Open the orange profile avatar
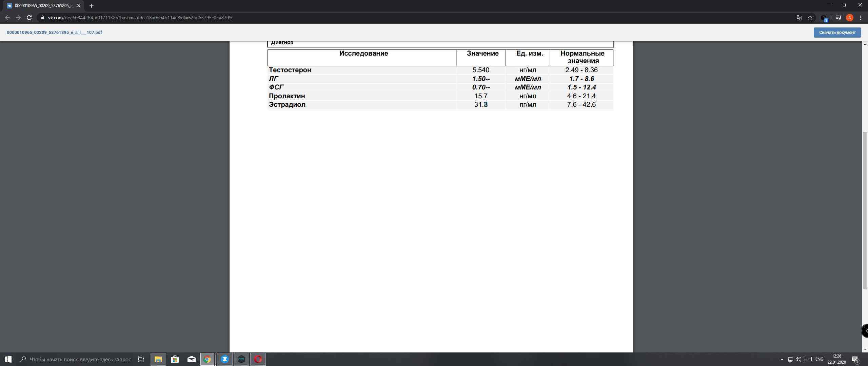The width and height of the screenshot is (868, 366). tap(849, 18)
